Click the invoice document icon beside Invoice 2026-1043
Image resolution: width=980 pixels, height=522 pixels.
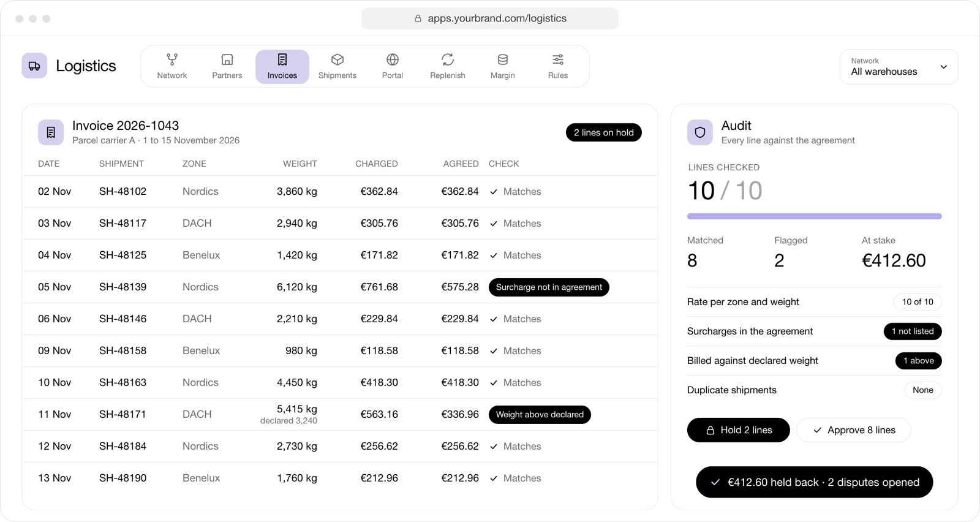(x=51, y=132)
